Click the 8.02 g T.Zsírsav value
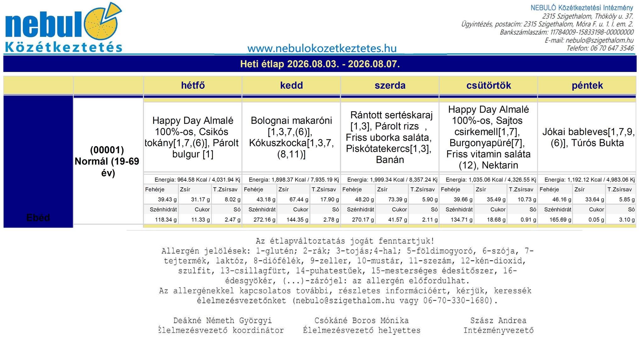Image resolution: width=644 pixels, height=353 pixels. 232,200
